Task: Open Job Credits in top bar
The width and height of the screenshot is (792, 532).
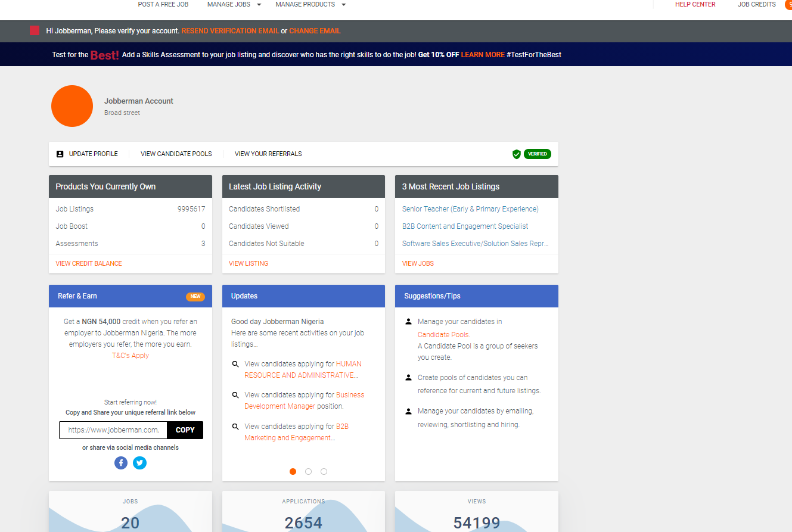Action: [x=757, y=4]
